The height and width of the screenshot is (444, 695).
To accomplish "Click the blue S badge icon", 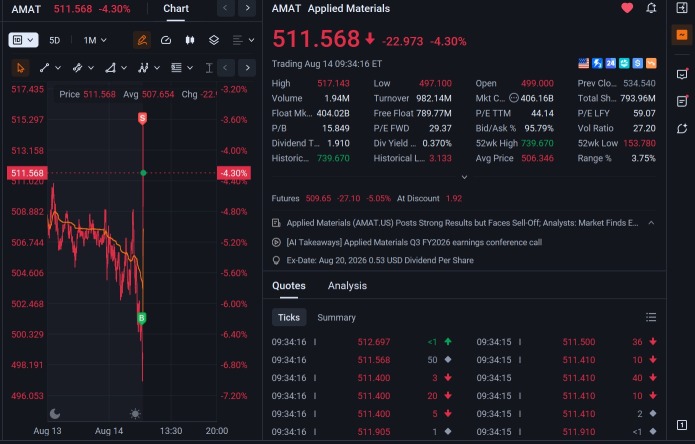I will (637, 63).
